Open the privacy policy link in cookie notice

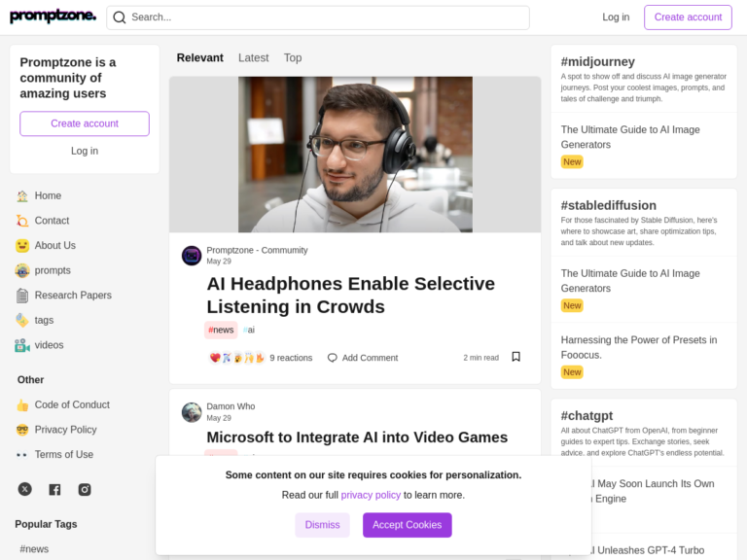click(371, 495)
